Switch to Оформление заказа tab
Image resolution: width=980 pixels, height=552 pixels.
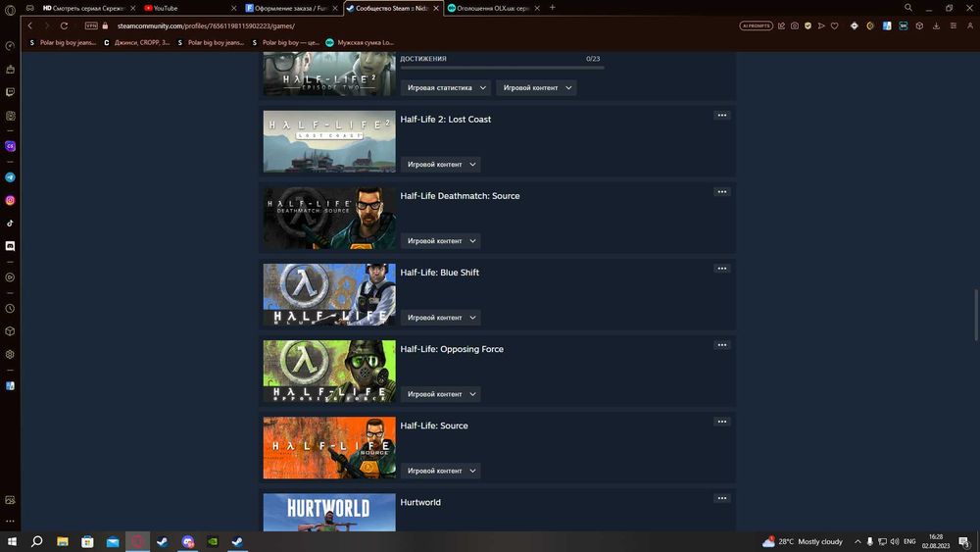click(291, 8)
